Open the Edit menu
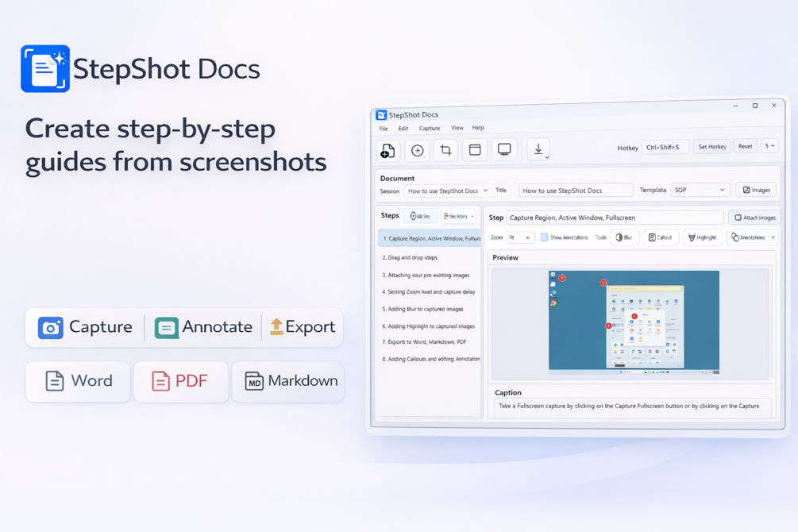The width and height of the screenshot is (798, 532). pyautogui.click(x=403, y=129)
